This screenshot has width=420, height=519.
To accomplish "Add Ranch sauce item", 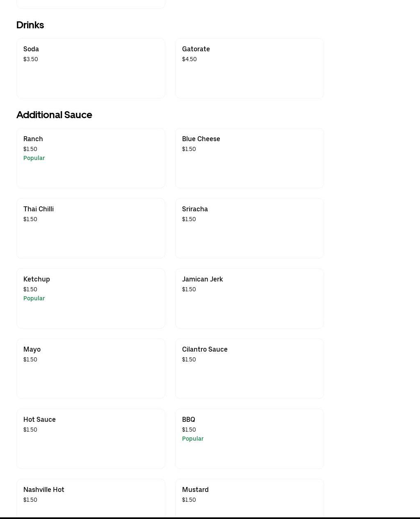I will click(x=91, y=158).
